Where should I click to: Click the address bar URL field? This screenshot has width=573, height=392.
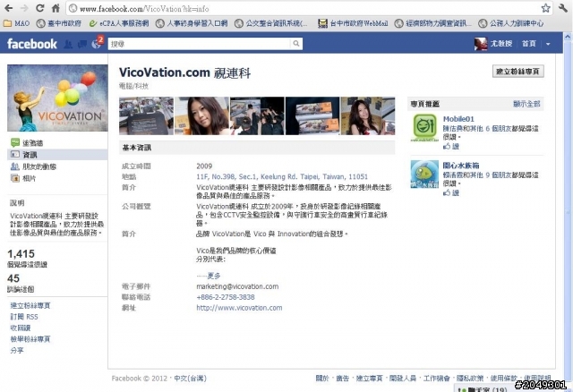coord(304,8)
